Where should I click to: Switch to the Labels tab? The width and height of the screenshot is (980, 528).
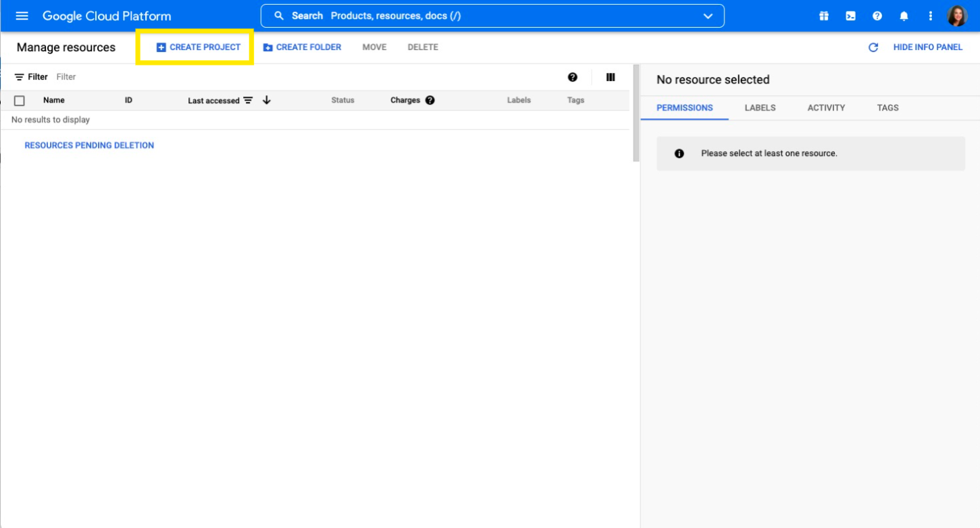[760, 107]
